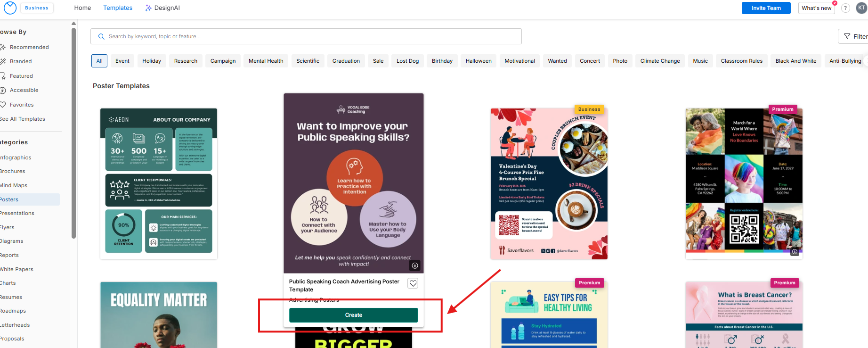Screen dimensions: 868x348
Task: Click the search magnifier icon
Action: (x=101, y=36)
